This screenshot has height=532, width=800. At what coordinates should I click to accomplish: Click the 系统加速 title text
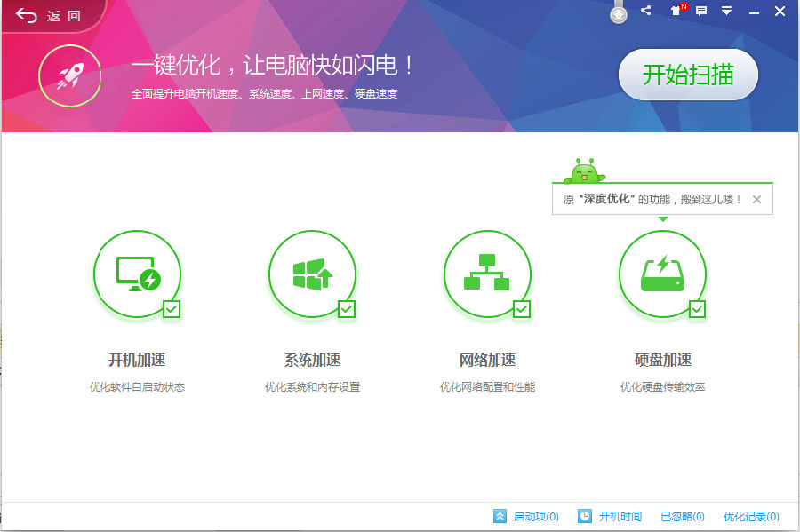point(312,361)
